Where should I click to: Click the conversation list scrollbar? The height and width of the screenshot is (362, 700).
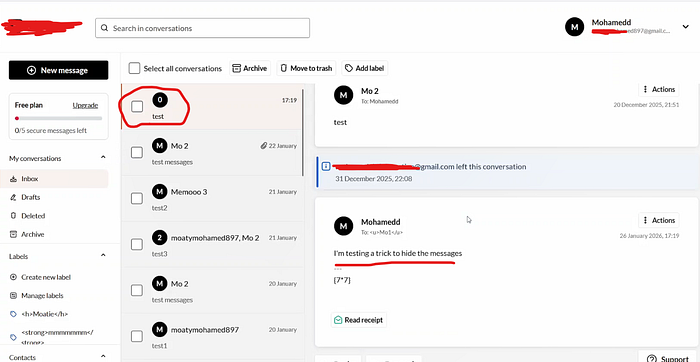coord(303,132)
